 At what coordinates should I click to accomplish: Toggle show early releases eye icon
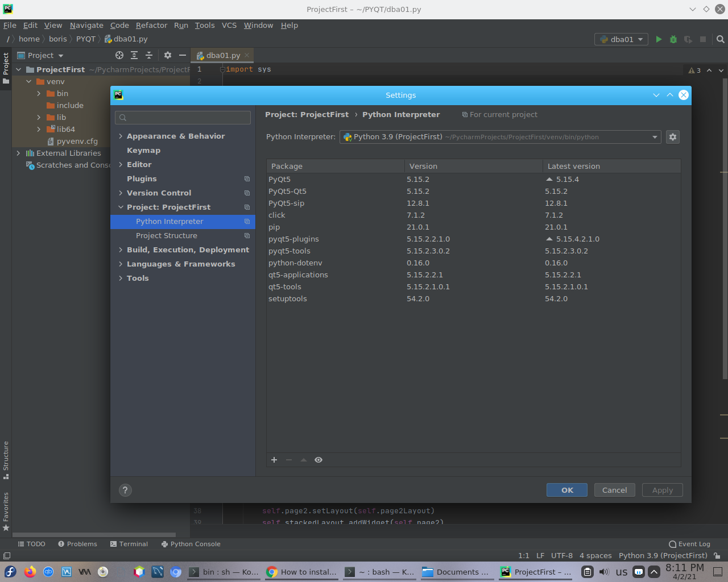[x=318, y=460]
